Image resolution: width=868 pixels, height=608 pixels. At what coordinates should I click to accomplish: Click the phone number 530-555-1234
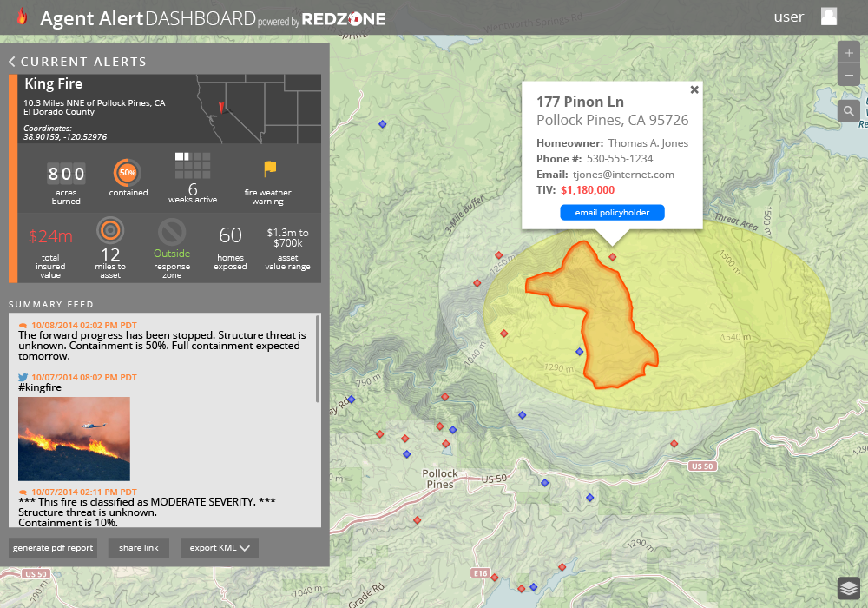click(620, 159)
